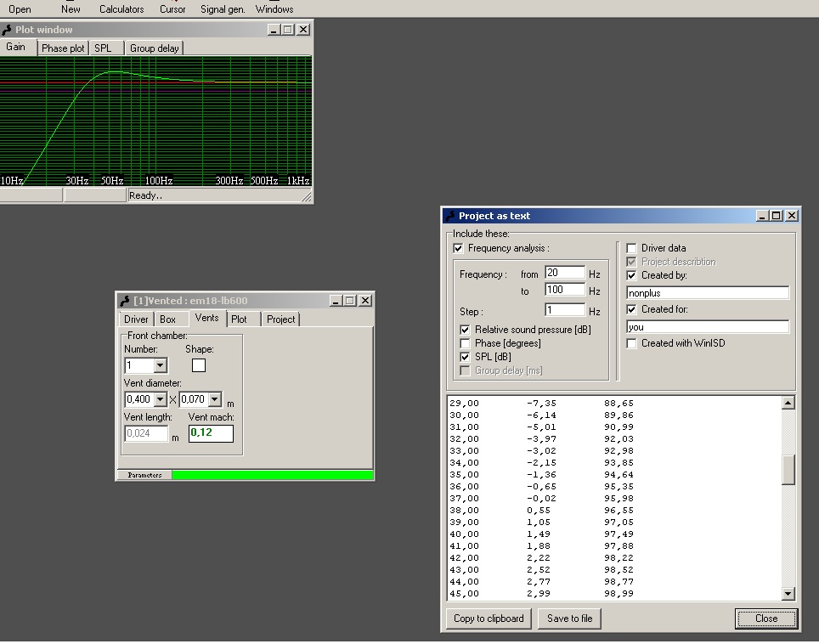This screenshot has width=819, height=644.
Task: Click the green progress bar beside Parameters
Action: (x=272, y=475)
